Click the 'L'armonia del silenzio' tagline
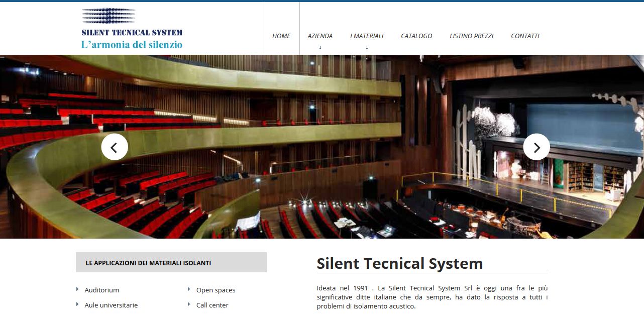The height and width of the screenshot is (315, 644). [132, 45]
